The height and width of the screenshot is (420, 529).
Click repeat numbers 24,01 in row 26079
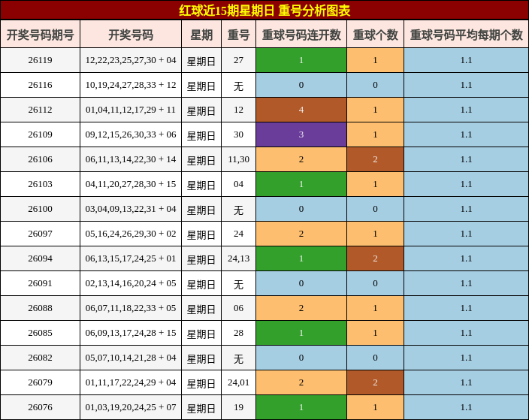[238, 382]
